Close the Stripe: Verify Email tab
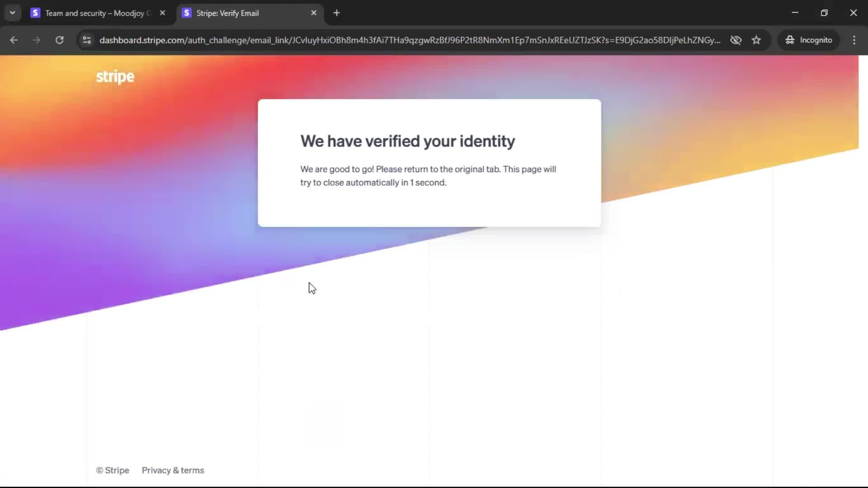This screenshot has width=868, height=488. pyautogui.click(x=314, y=13)
